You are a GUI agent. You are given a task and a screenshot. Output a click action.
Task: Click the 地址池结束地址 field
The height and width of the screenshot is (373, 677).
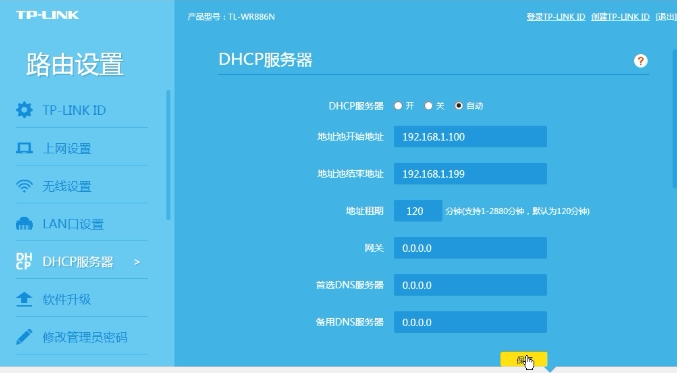point(470,174)
